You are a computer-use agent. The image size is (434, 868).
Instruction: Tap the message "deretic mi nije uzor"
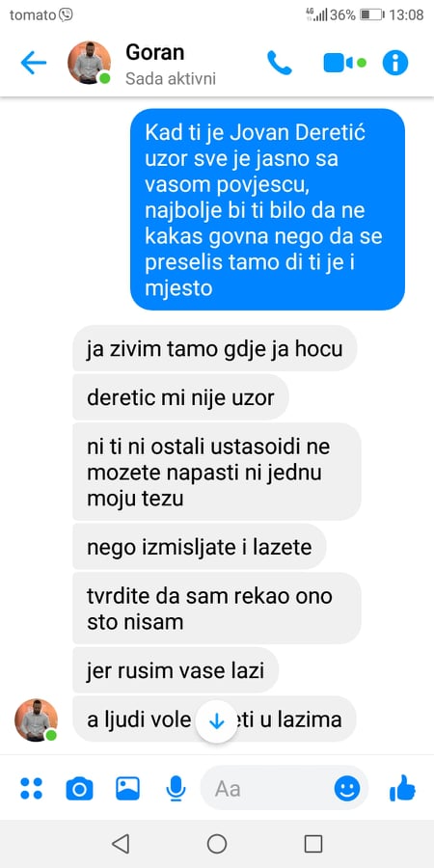(x=180, y=397)
